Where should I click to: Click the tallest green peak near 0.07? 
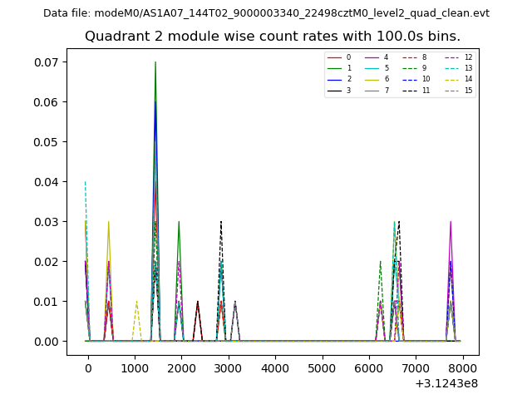pos(155,63)
